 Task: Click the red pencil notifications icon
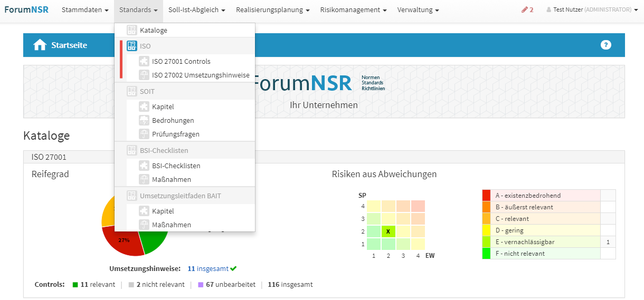pos(524,9)
